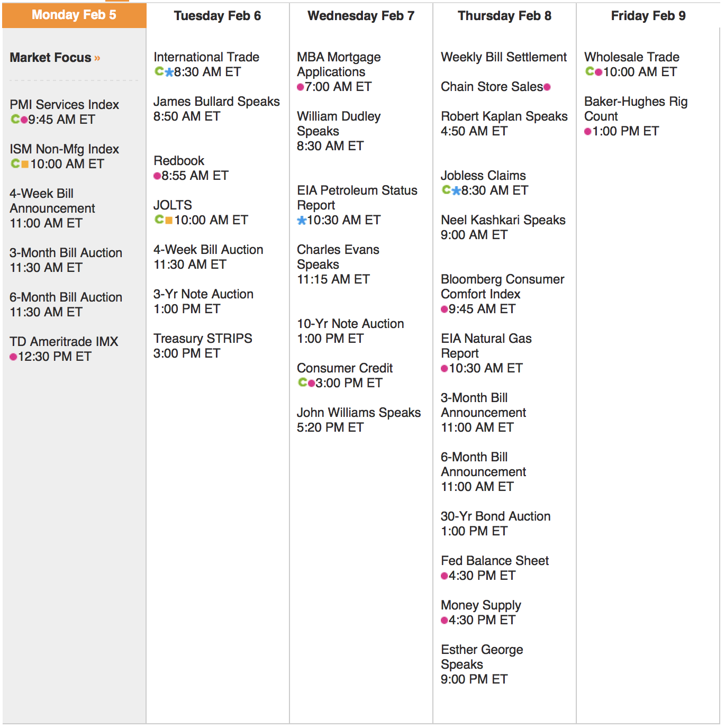Click the orange square icon under JOLTS
The height and width of the screenshot is (728, 725).
(x=169, y=220)
